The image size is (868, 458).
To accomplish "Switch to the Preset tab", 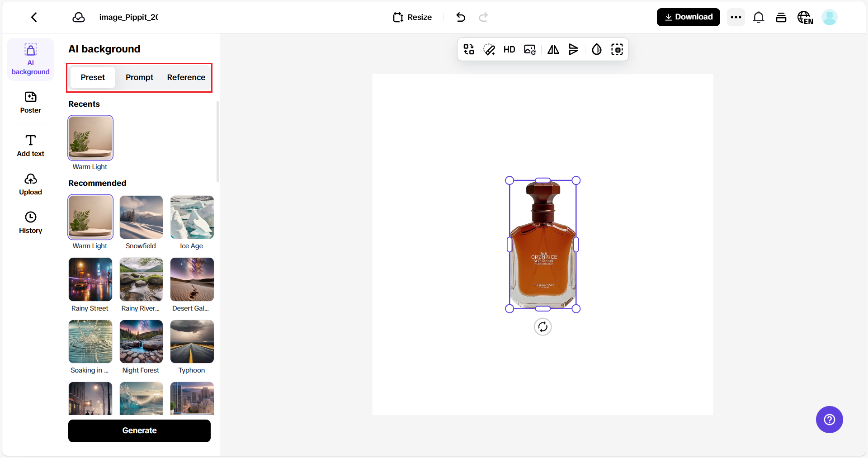I will point(93,77).
